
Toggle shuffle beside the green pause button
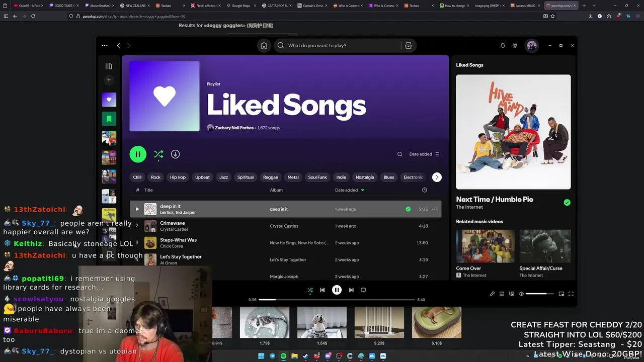(158, 154)
